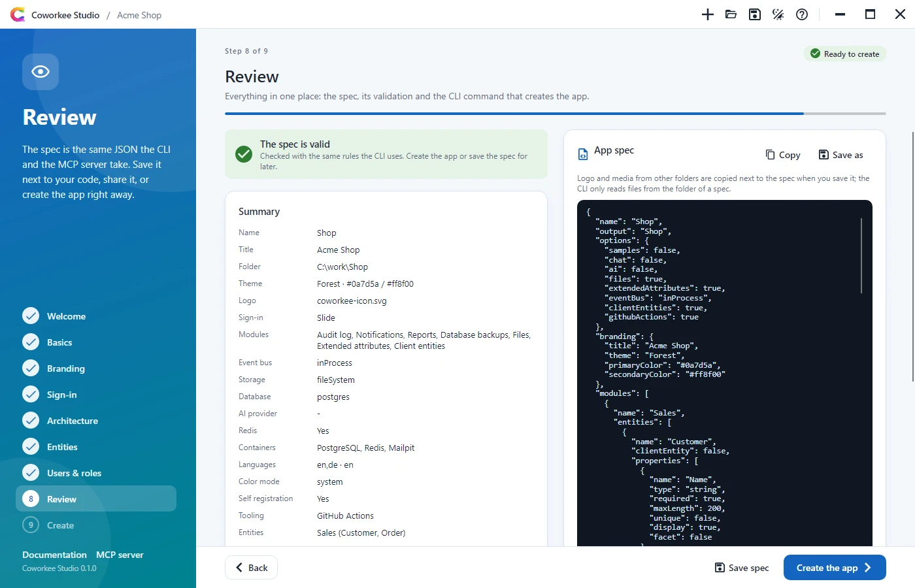Minimize the Coworkee Studio window

(x=840, y=14)
